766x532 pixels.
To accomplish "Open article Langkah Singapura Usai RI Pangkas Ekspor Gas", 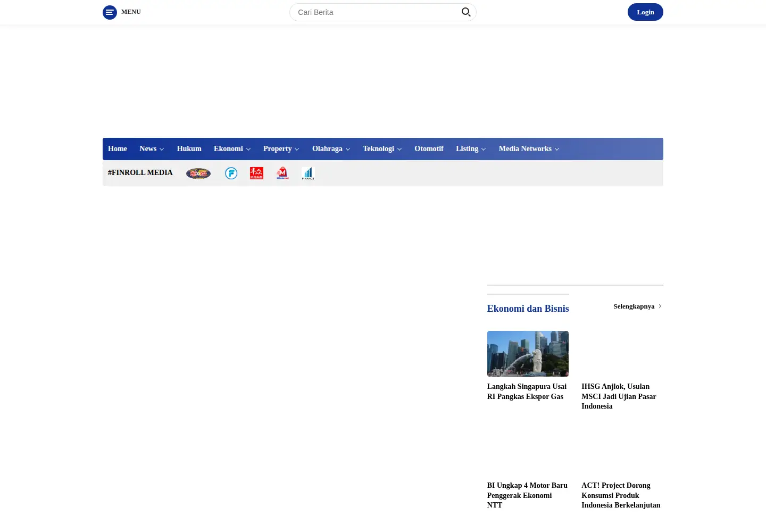I will [527, 392].
